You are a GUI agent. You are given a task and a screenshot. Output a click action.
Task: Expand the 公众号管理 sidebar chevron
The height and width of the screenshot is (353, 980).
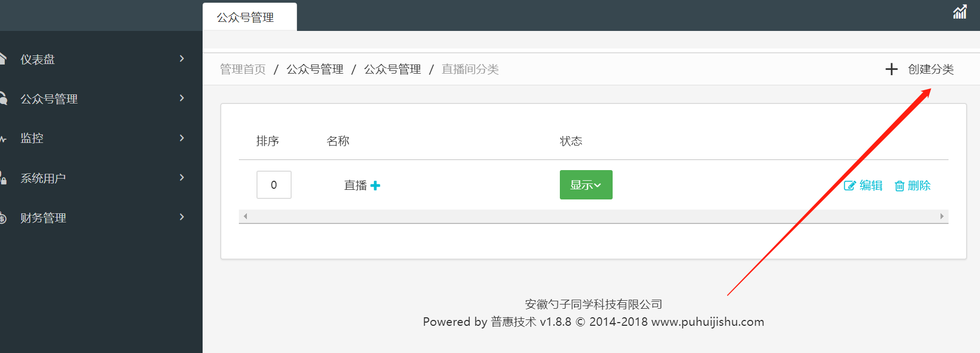[182, 98]
